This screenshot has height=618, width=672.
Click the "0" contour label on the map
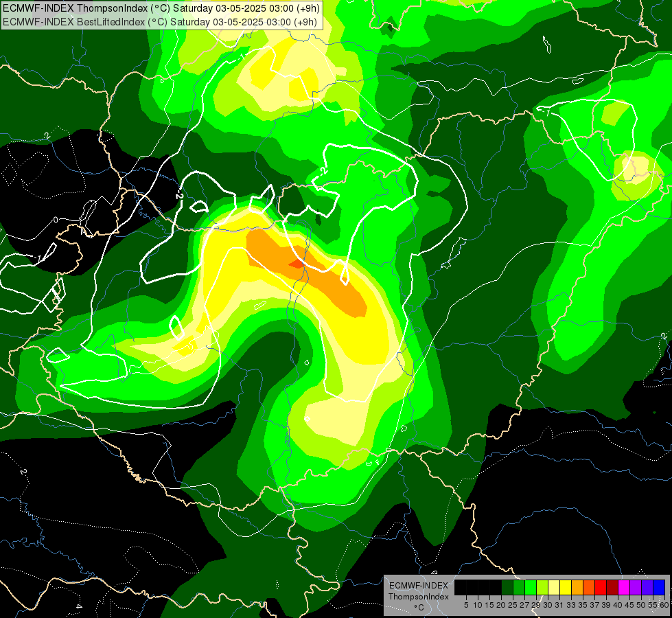[56, 220]
